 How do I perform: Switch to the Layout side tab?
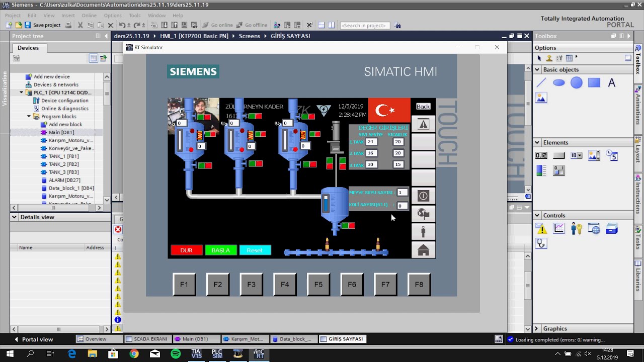point(638,150)
